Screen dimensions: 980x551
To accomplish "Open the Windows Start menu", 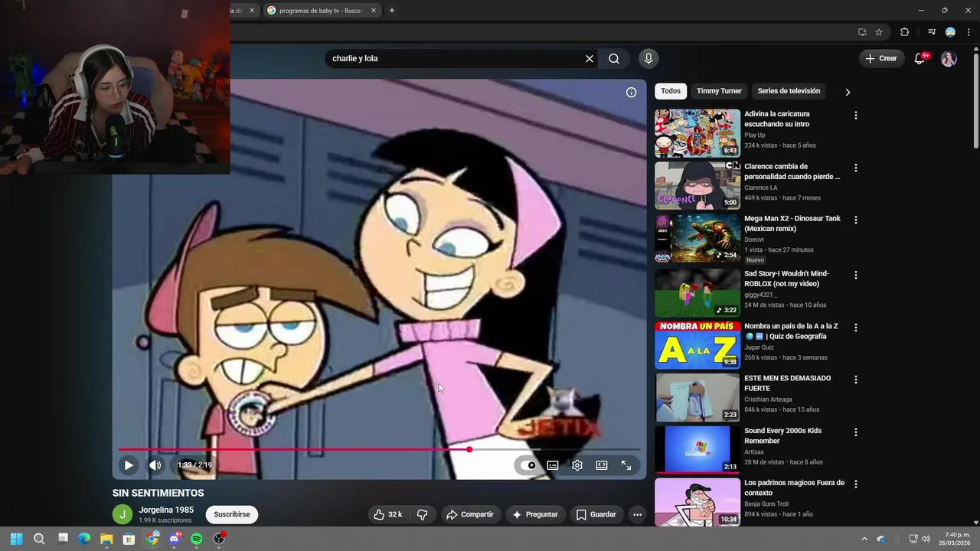I will [16, 539].
